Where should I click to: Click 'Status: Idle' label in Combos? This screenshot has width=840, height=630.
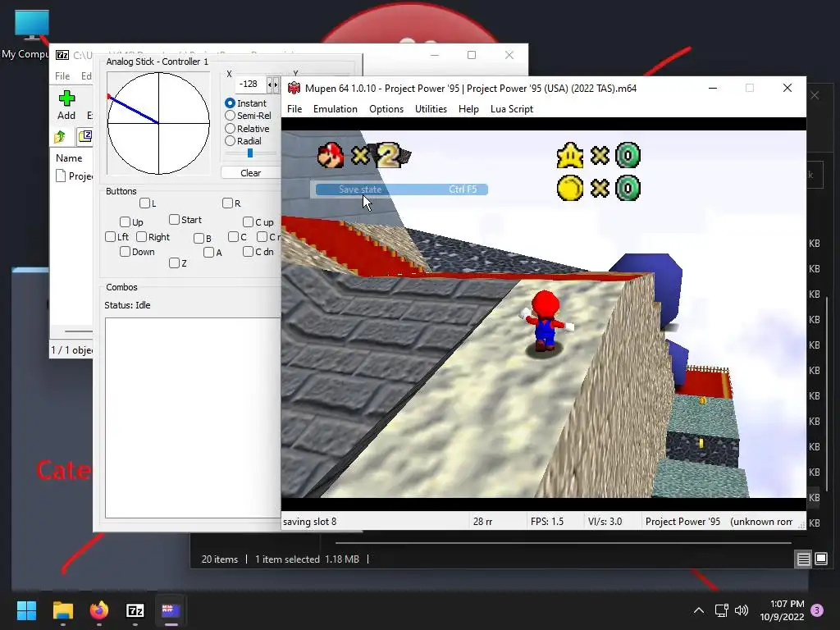click(127, 305)
